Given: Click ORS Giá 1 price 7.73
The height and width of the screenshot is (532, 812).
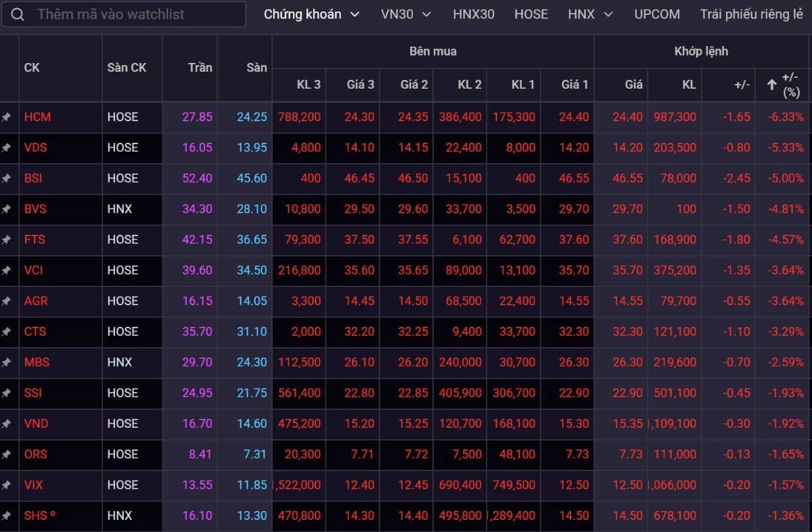Looking at the screenshot, I should [x=577, y=454].
